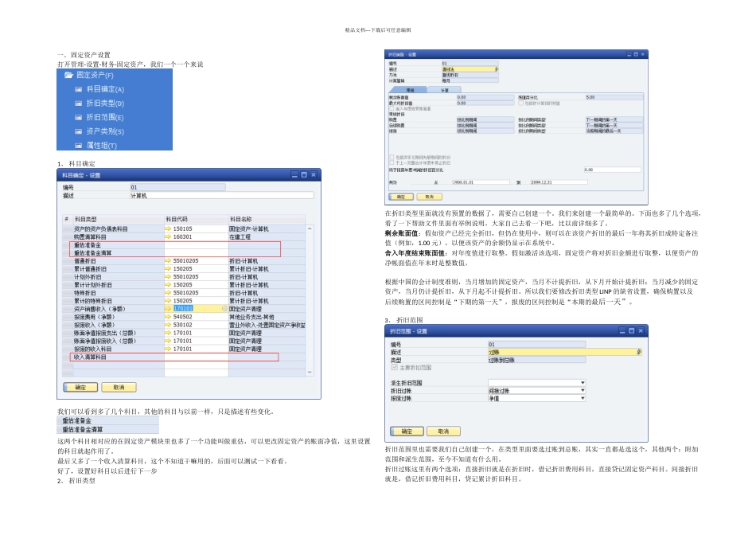Image resolution: width=756 pixels, height=535 pixels.
Task: Click 描述 field containing 过账
Action: [x=564, y=352]
